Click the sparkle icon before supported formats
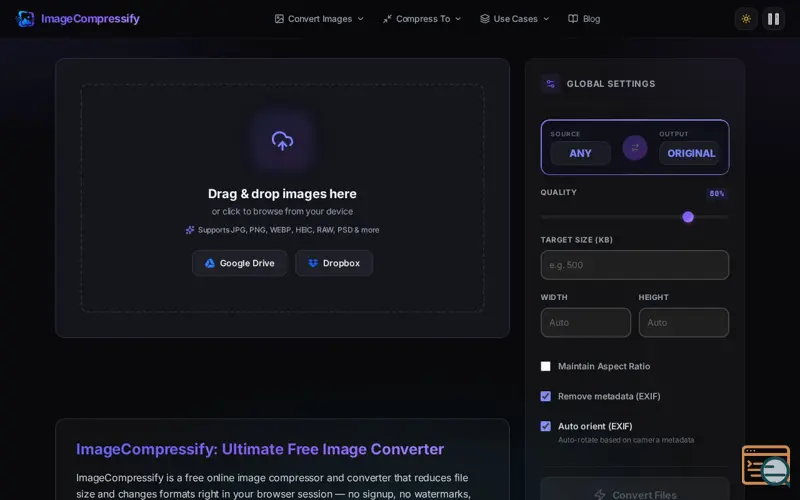The height and width of the screenshot is (500, 800). pyautogui.click(x=190, y=230)
